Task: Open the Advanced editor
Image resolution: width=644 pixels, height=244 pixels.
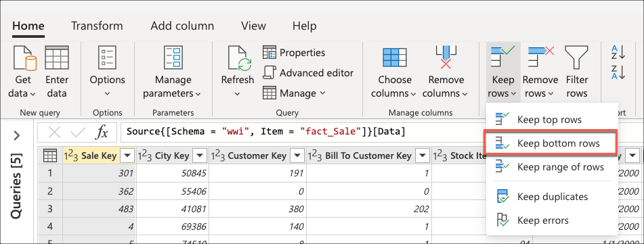Action: (x=308, y=73)
